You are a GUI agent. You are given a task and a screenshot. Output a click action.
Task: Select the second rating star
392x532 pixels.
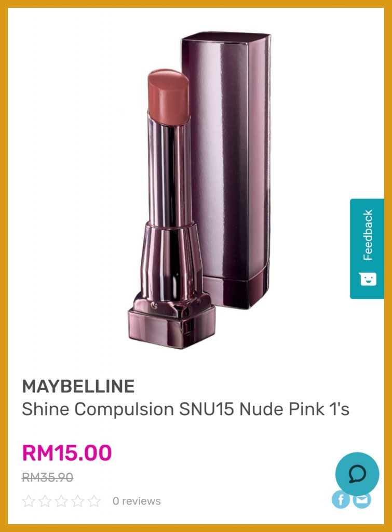click(45, 501)
